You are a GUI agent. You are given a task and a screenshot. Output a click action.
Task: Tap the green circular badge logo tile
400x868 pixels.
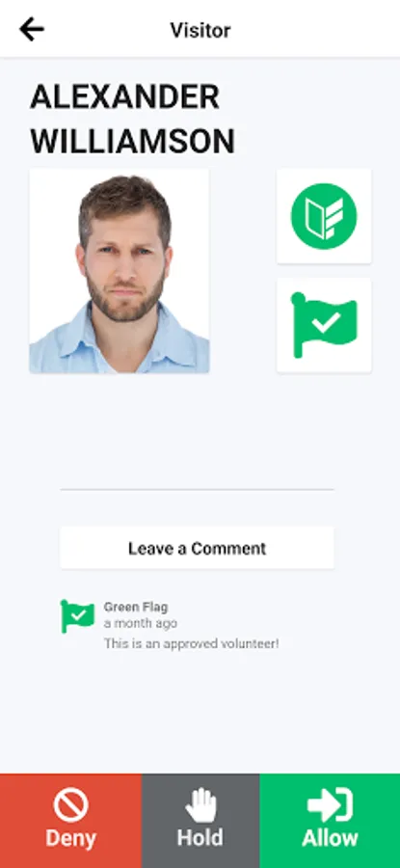(x=324, y=216)
